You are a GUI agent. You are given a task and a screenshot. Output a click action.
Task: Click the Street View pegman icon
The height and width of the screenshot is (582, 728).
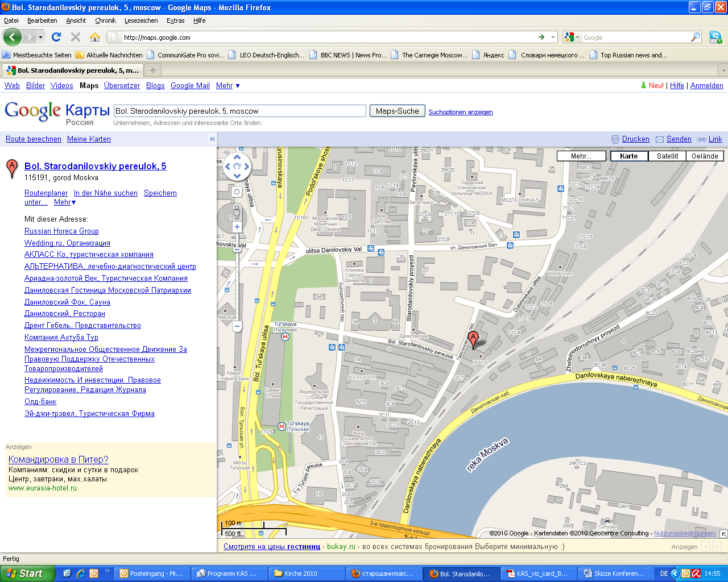pos(237,213)
